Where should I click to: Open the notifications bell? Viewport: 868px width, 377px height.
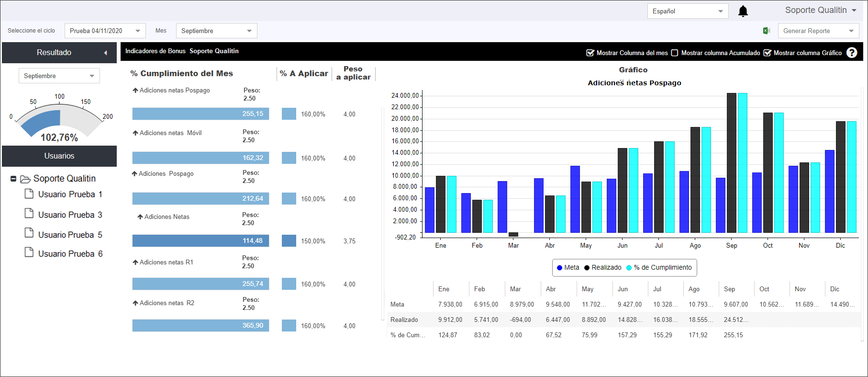point(743,11)
